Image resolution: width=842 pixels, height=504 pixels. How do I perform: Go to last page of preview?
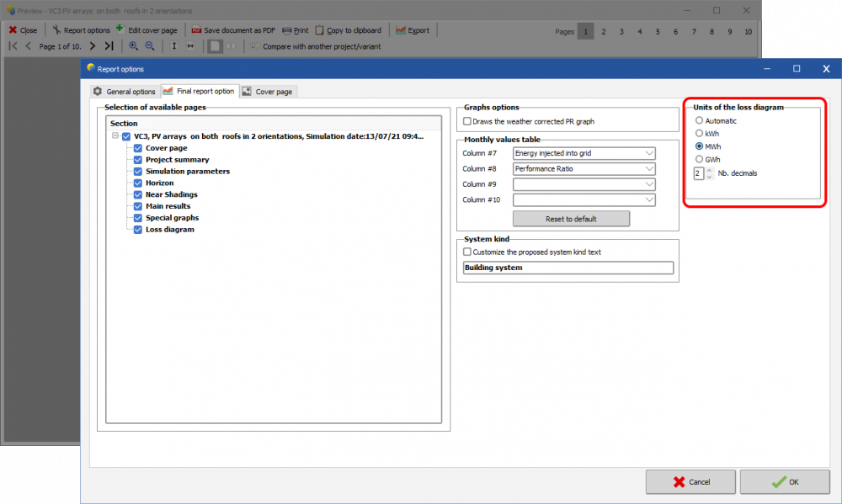[x=109, y=46]
